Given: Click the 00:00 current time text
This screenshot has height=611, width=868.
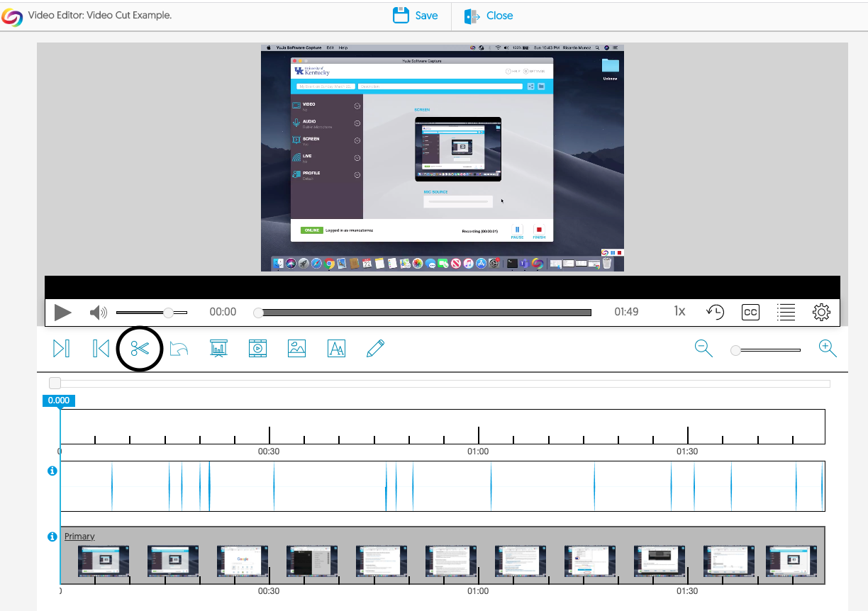Looking at the screenshot, I should point(223,312).
